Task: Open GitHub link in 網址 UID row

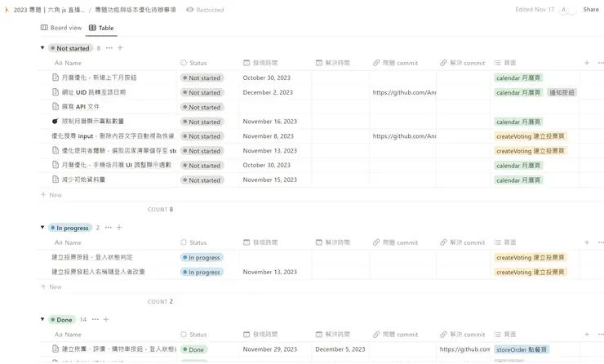Action: pyautogui.click(x=404, y=92)
